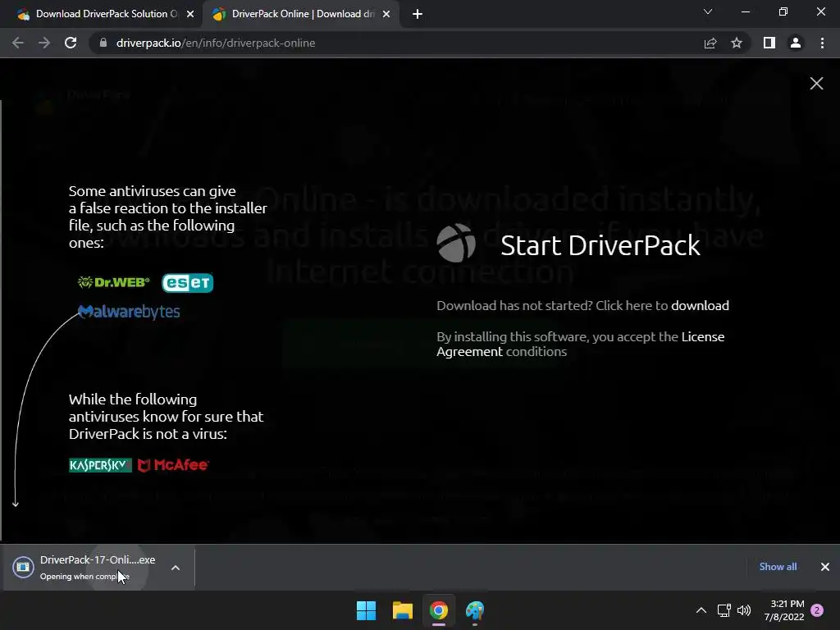Open Chrome three-dot menu

822,43
